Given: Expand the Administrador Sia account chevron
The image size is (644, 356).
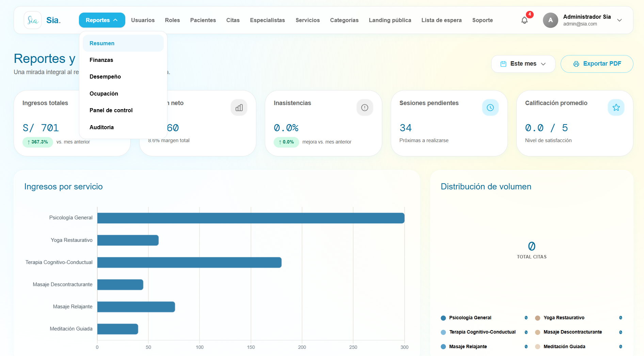Looking at the screenshot, I should click(619, 20).
